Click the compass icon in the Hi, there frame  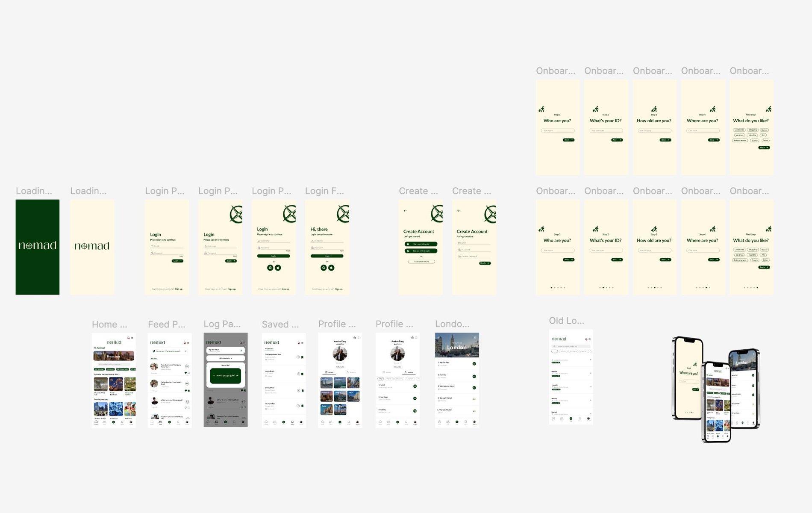pos(343,214)
